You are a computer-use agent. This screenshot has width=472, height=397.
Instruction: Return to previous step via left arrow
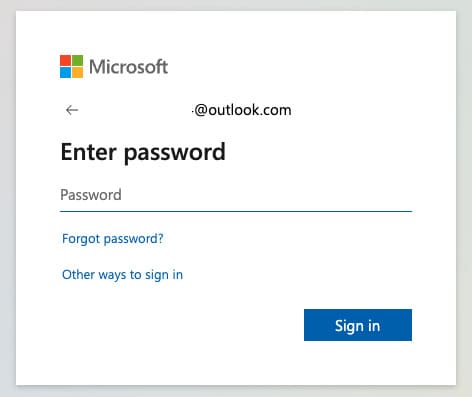click(x=72, y=110)
